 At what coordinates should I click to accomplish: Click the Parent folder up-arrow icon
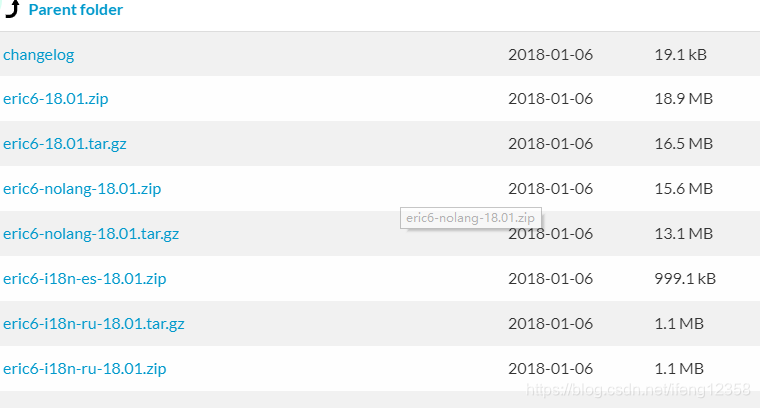click(x=12, y=9)
